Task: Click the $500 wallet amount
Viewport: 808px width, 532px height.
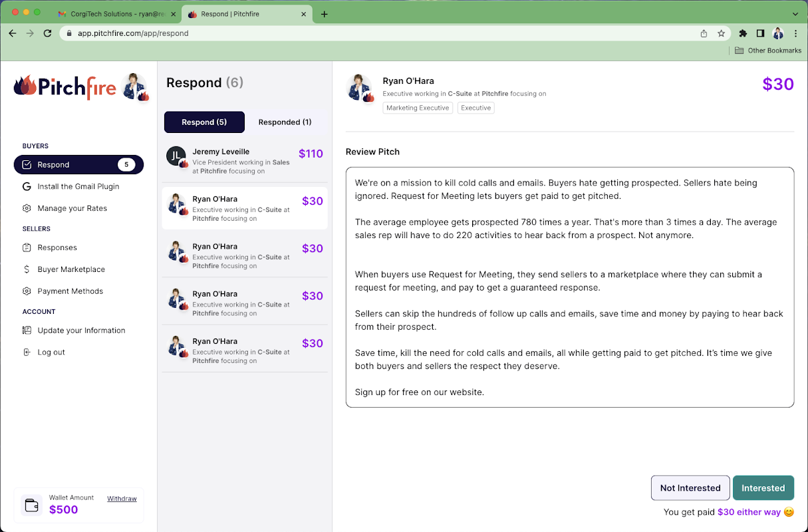Action: (64, 510)
